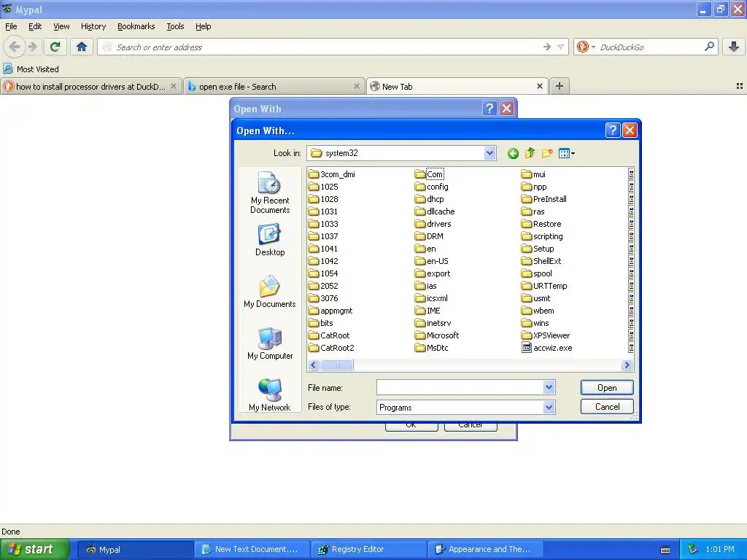747x560 pixels.
Task: Open the Tools menu
Action: coord(175,26)
